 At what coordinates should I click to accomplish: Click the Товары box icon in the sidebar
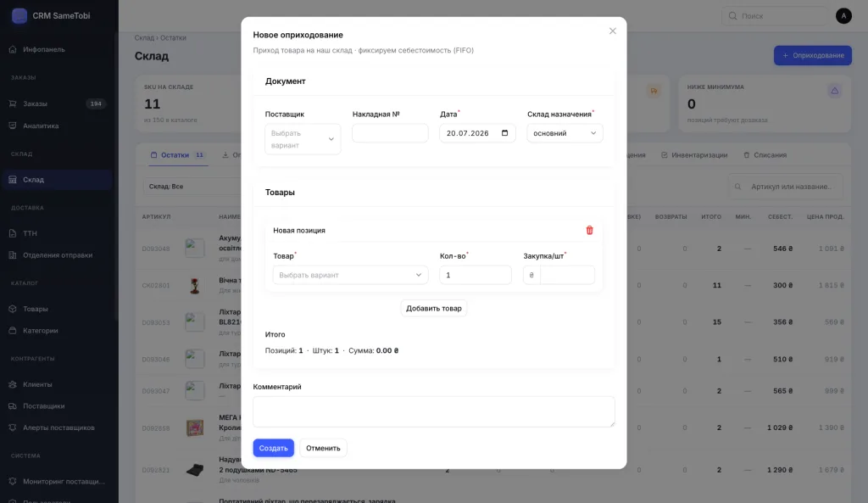coord(13,309)
